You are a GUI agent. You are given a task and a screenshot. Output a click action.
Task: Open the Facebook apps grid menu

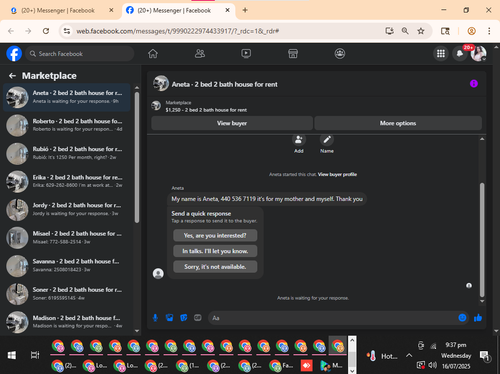coord(441,54)
